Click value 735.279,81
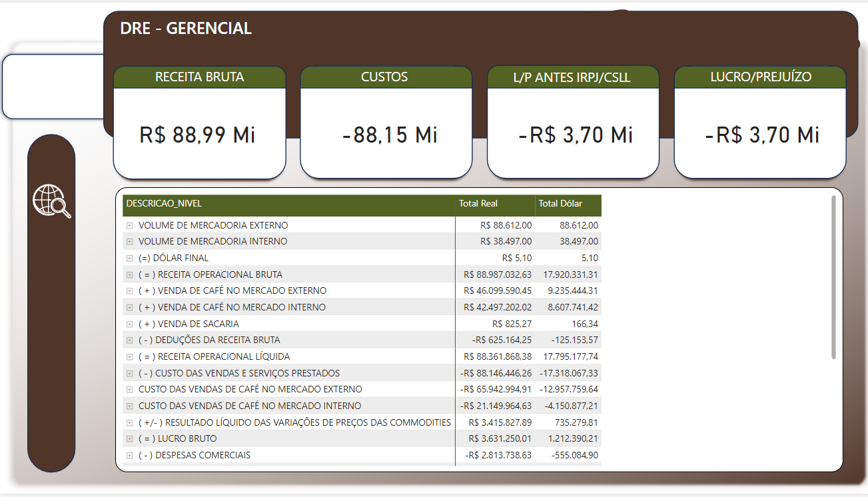 pos(576,422)
